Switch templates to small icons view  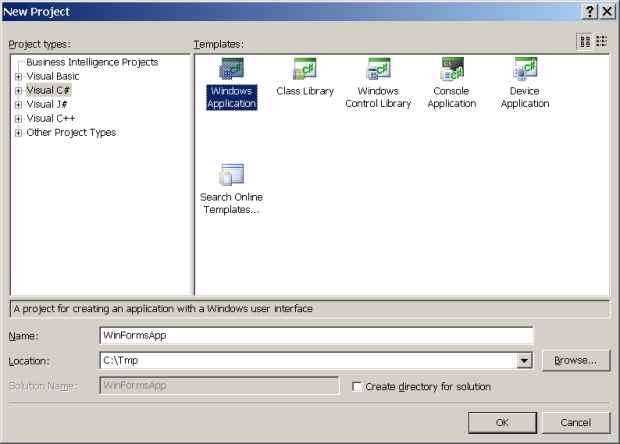point(601,41)
